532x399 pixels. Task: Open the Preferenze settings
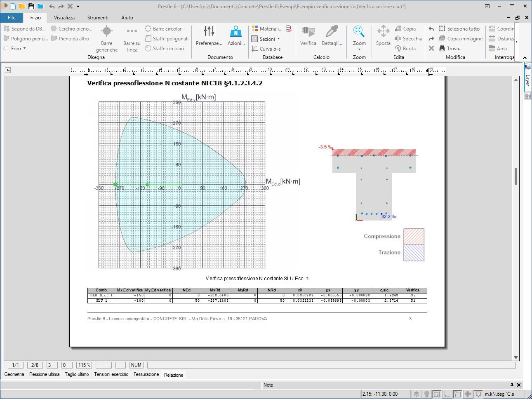coord(209,36)
